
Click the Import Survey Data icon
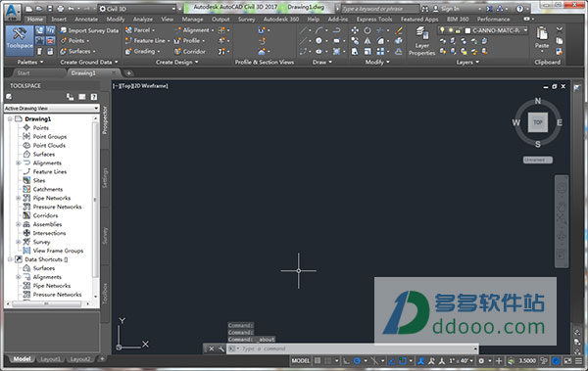pos(63,30)
